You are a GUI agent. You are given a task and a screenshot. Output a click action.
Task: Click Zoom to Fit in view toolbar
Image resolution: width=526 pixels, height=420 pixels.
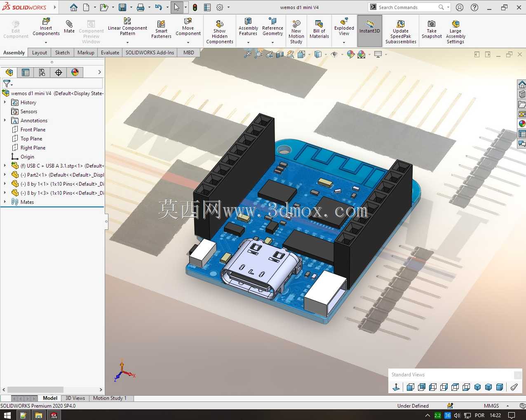(248, 54)
